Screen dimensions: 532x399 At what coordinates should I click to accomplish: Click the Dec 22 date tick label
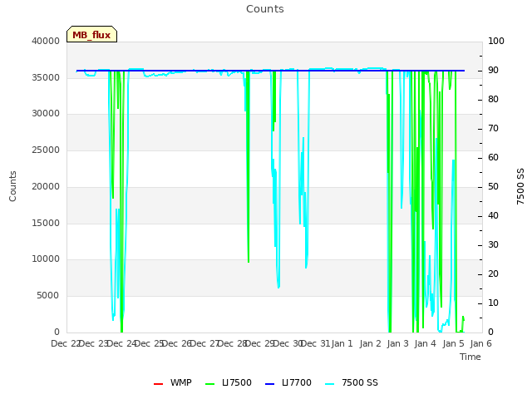point(65,343)
